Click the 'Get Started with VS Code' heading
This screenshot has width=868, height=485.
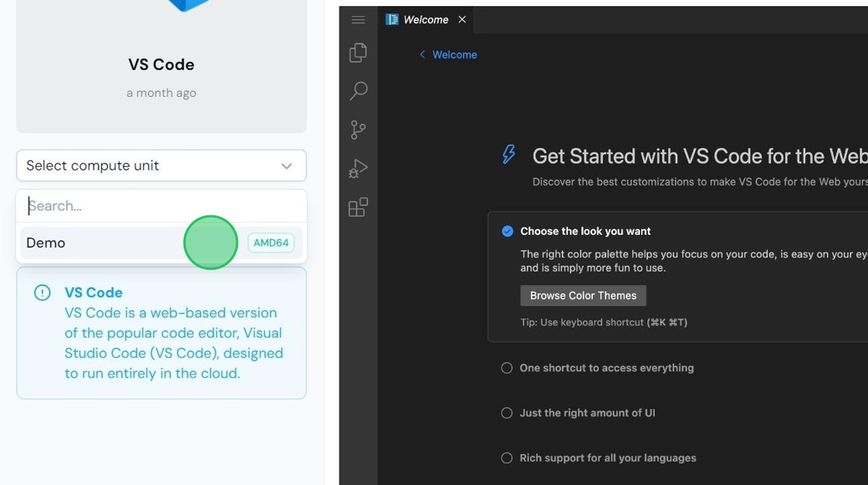[700, 157]
